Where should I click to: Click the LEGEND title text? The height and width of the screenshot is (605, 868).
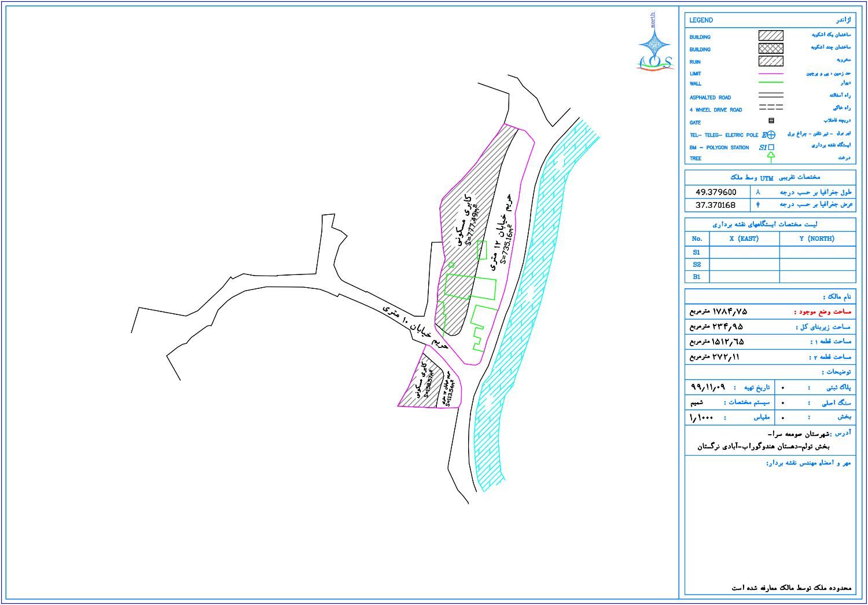[701, 20]
